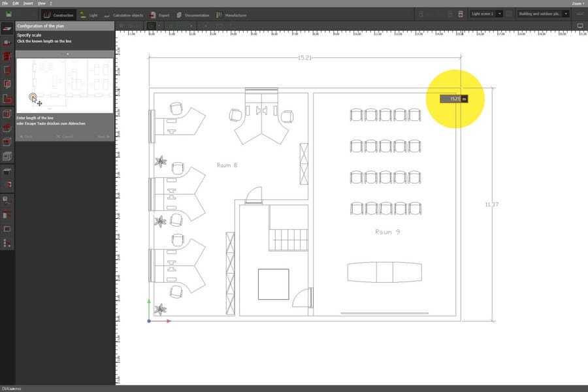588x392 pixels.
Task: Click the 15.21 length input field
Action: click(450, 99)
